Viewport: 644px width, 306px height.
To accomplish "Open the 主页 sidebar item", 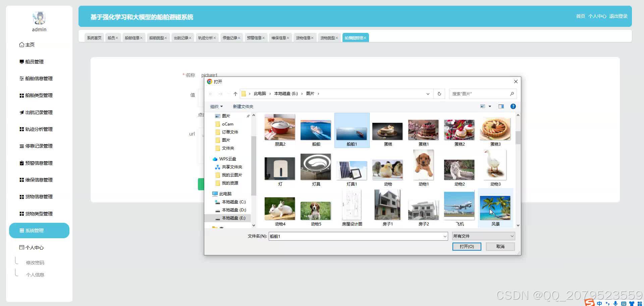I will click(27, 45).
